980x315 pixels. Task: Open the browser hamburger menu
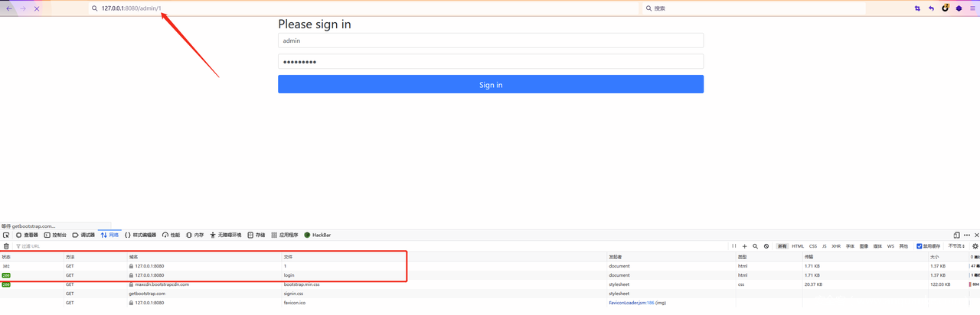pos(972,8)
